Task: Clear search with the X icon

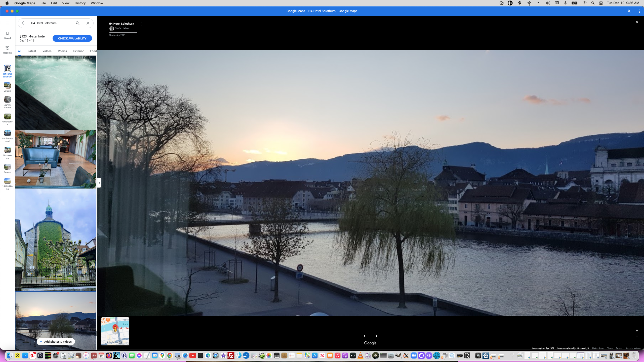Action: 88,23
